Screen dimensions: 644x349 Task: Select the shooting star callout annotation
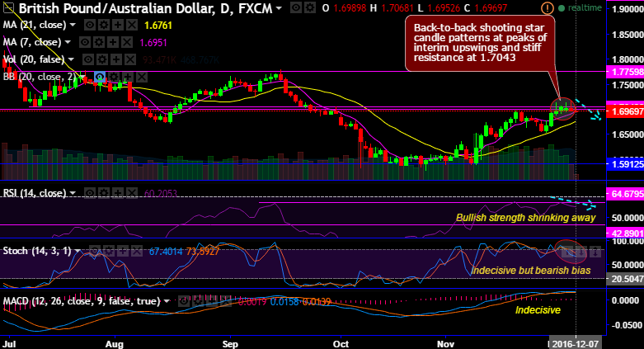[480, 43]
